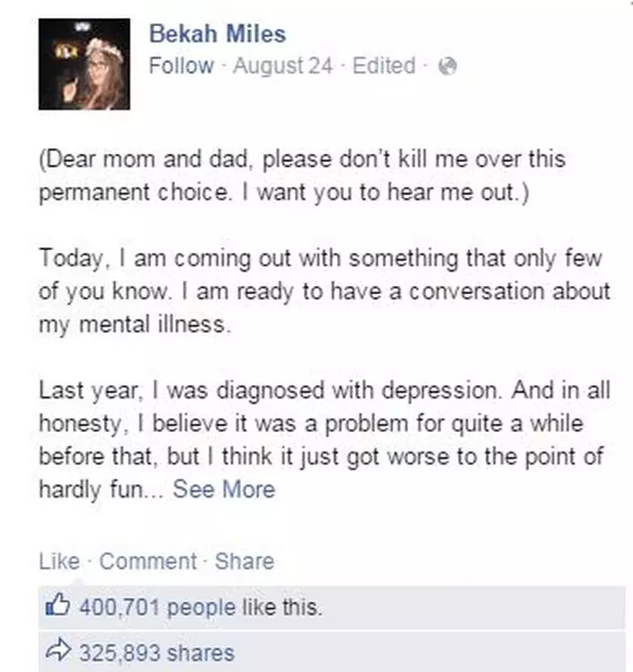The height and width of the screenshot is (672, 633).
Task: Click the word shares in share count
Action: (x=201, y=653)
